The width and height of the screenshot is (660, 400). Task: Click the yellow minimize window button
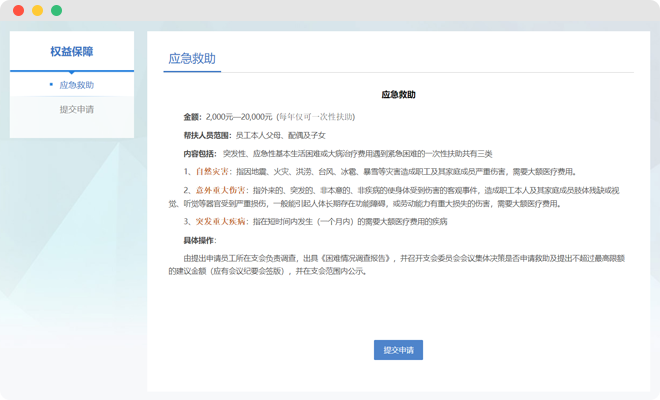(37, 11)
